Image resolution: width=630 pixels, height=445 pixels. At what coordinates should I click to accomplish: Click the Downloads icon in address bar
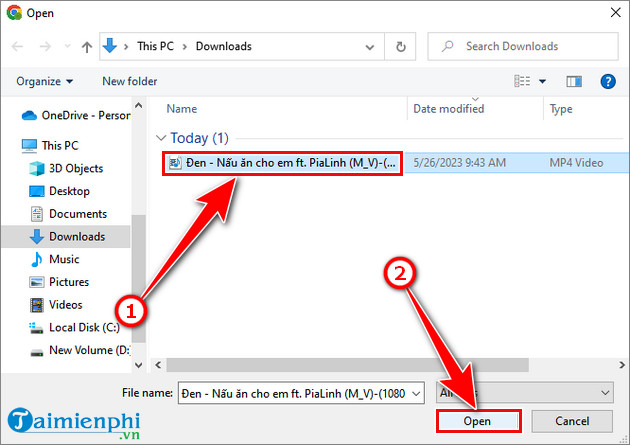pos(110,46)
